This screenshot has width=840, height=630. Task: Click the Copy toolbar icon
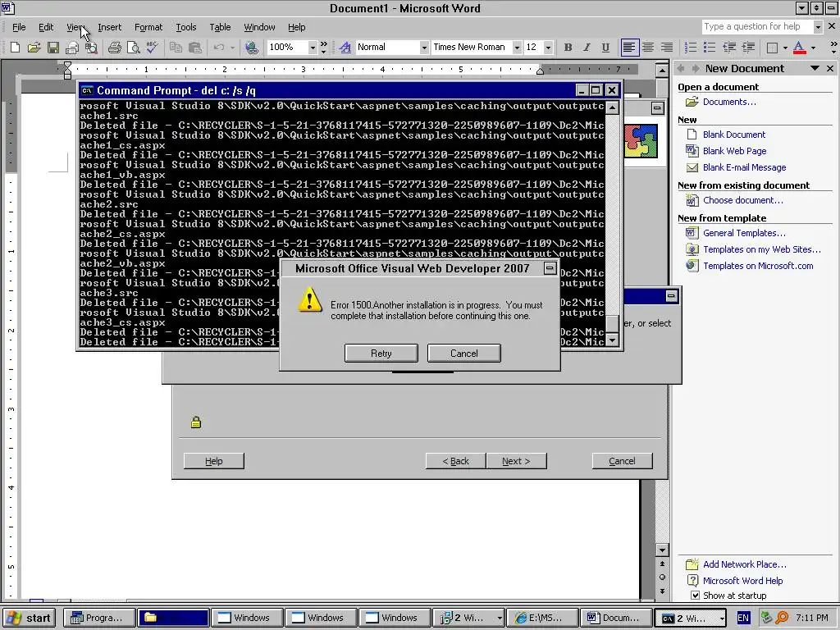tap(176, 48)
